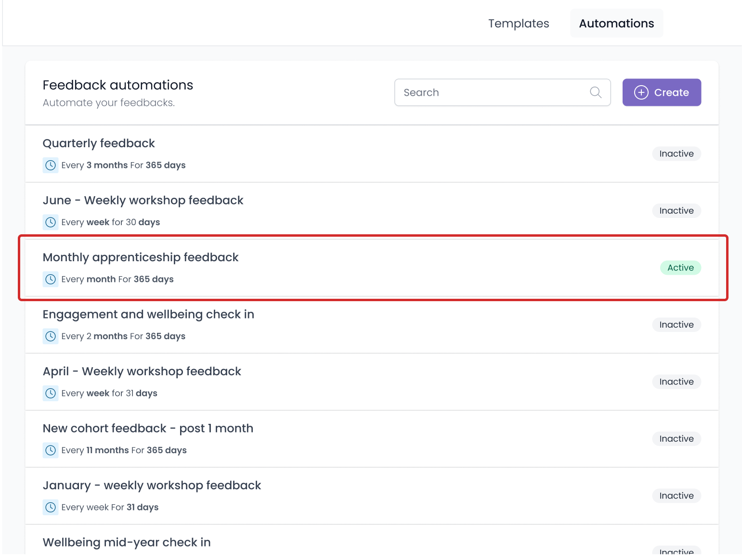742x560 pixels.
Task: Open Quarterly feedback automation
Action: tap(99, 143)
